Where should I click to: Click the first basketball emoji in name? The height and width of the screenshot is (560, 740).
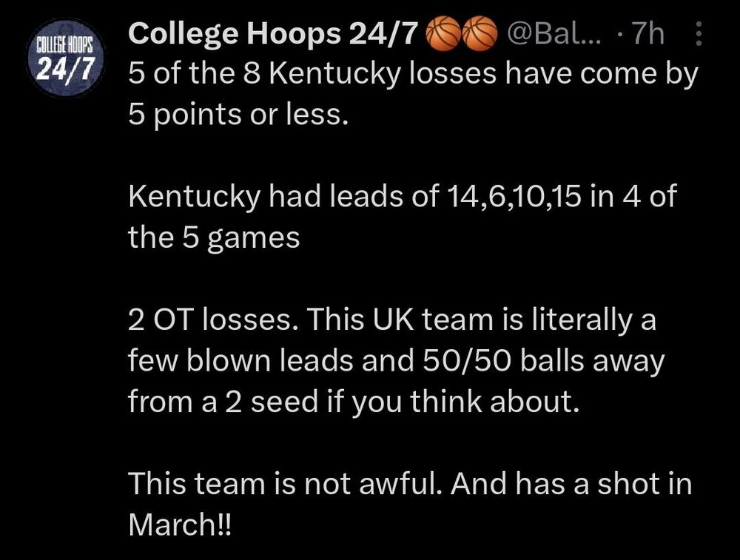point(443,33)
